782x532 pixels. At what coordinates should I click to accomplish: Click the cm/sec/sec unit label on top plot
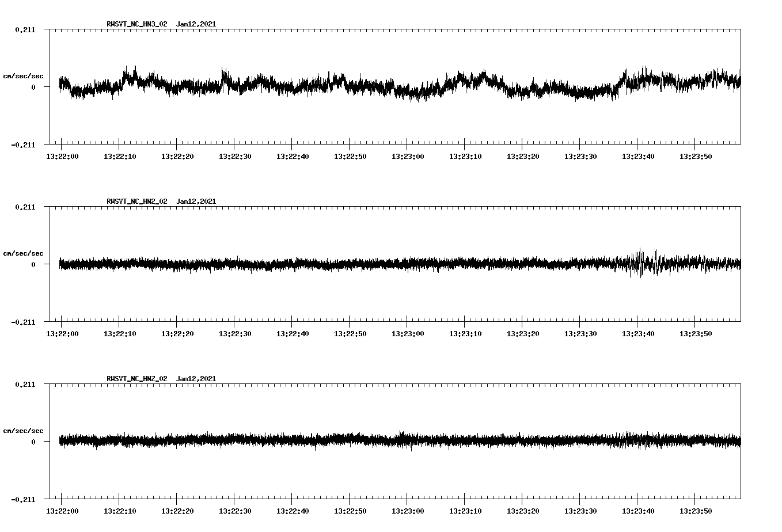tap(24, 75)
